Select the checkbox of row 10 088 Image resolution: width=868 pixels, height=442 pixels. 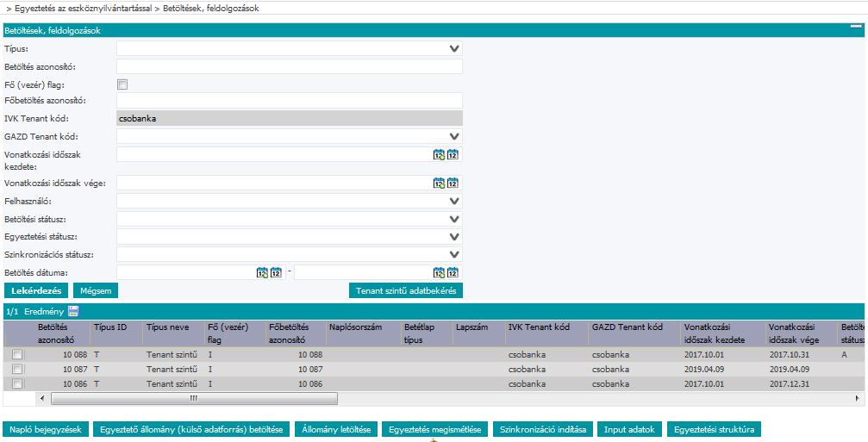click(17, 355)
